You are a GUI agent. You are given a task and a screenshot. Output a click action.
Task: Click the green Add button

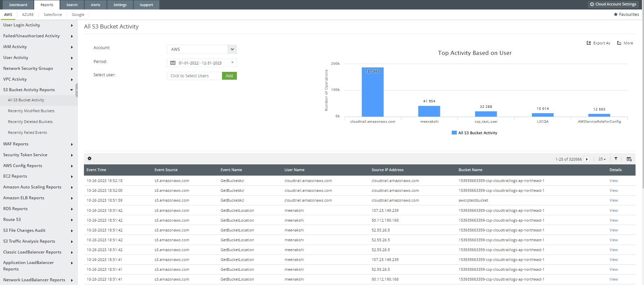(229, 76)
